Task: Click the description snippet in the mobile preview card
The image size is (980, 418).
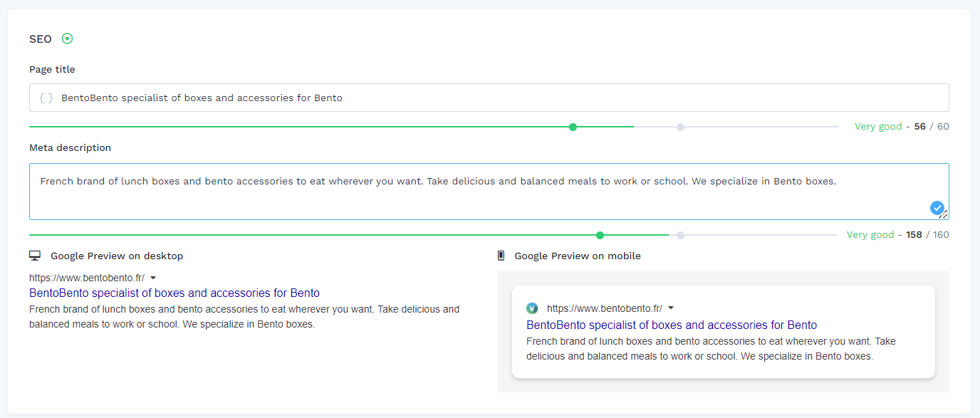Action: point(711,349)
